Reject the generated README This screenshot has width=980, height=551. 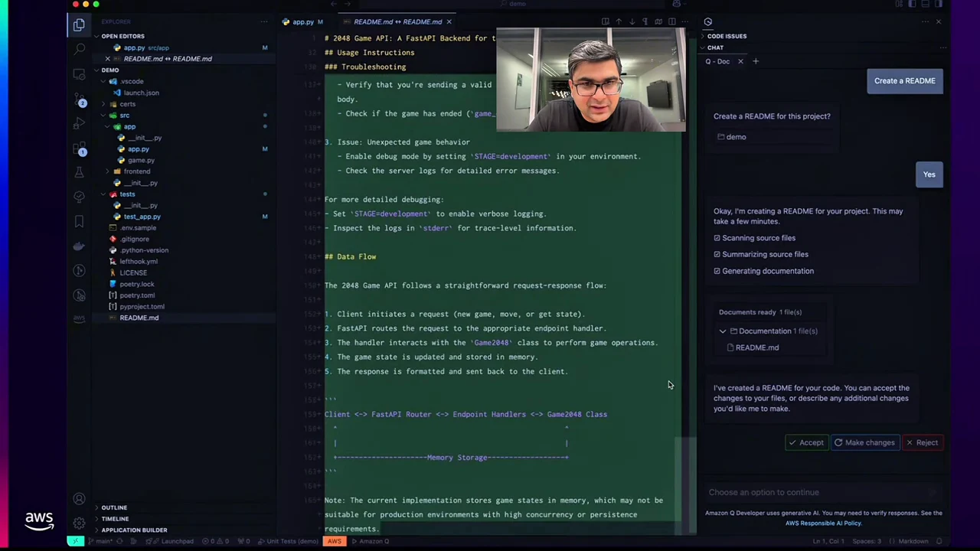pyautogui.click(x=922, y=442)
